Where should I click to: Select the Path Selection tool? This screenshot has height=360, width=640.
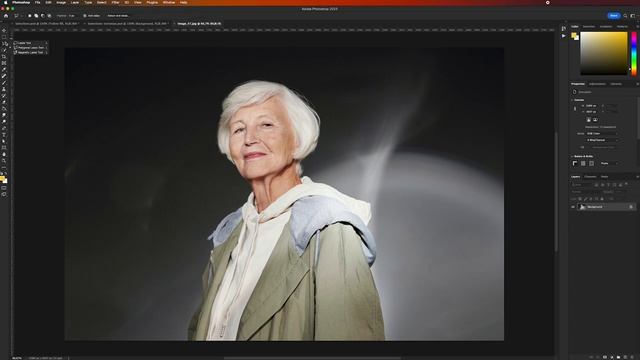[4, 141]
